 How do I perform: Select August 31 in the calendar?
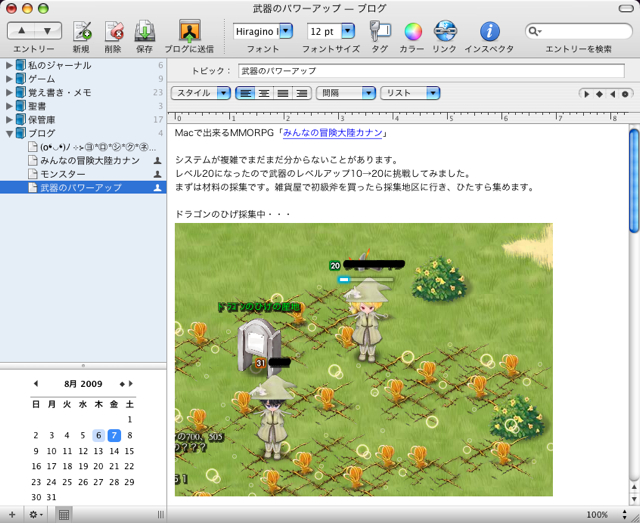coord(51,497)
